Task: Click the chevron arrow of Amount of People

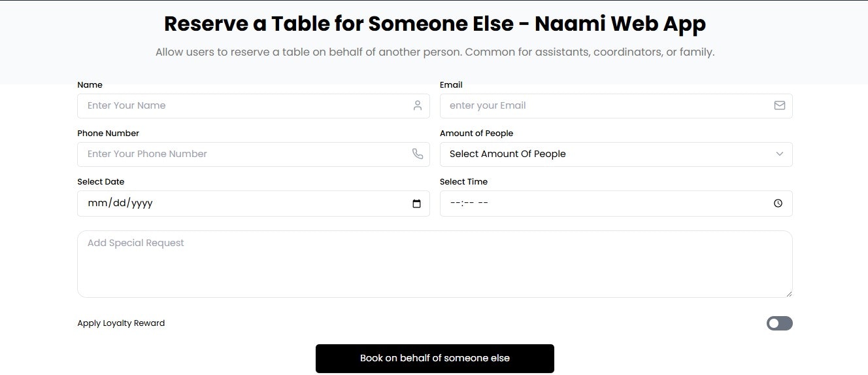Action: pyautogui.click(x=780, y=154)
